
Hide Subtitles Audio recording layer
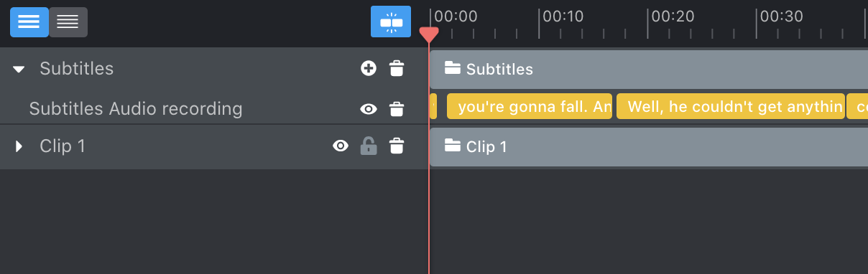[x=368, y=109]
